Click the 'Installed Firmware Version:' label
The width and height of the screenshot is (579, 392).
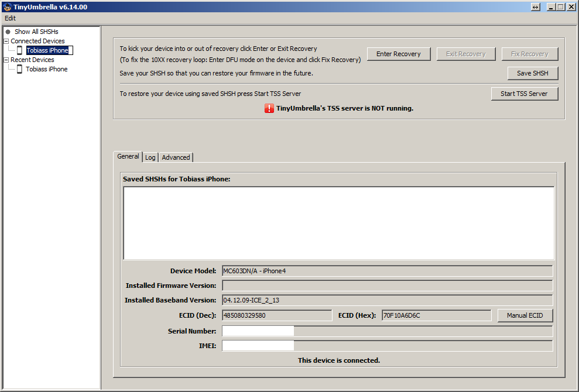171,286
